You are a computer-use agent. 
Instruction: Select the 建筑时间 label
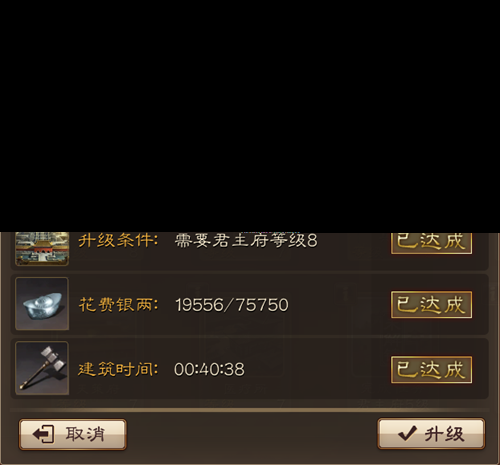118,369
